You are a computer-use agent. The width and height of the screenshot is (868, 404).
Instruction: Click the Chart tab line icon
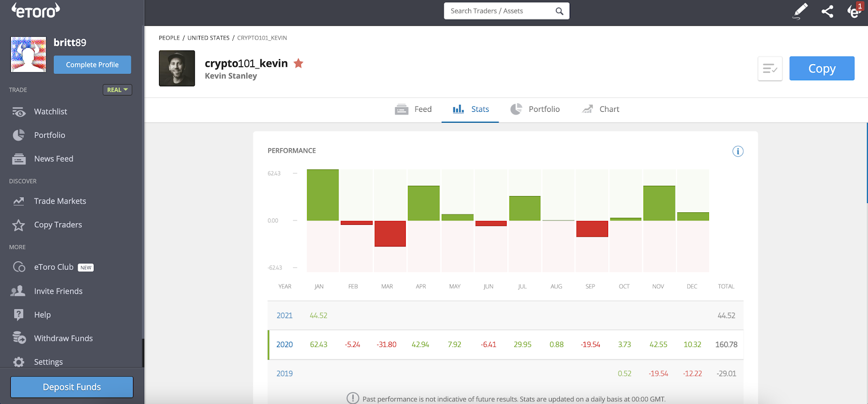(x=588, y=109)
